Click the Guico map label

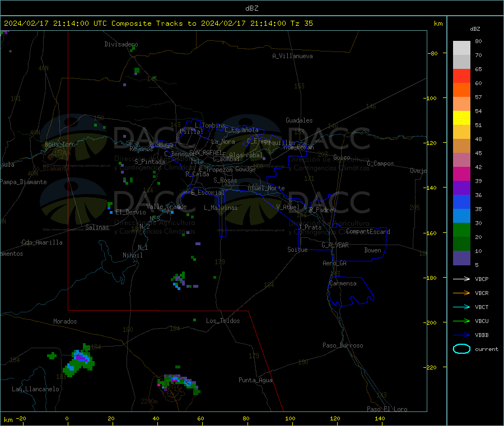click(342, 157)
